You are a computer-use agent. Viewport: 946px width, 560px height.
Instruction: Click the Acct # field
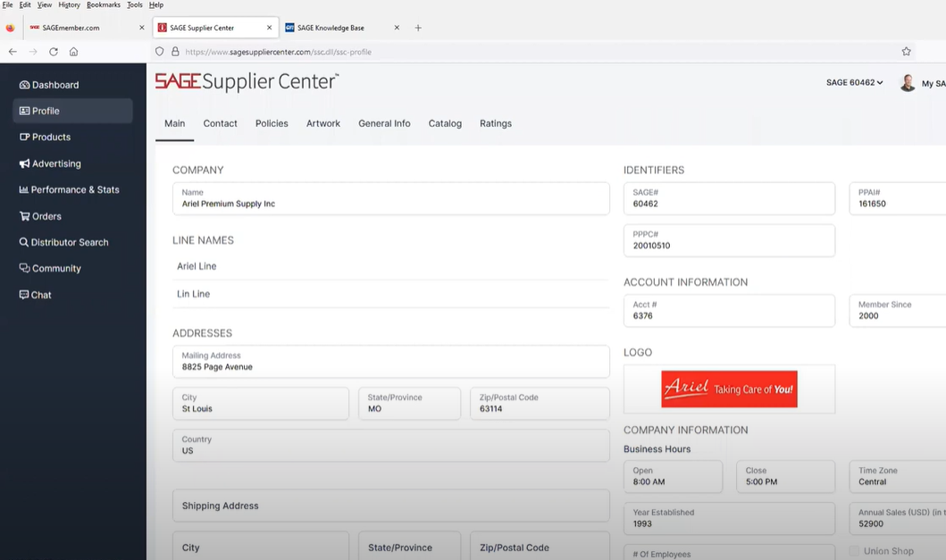730,311
